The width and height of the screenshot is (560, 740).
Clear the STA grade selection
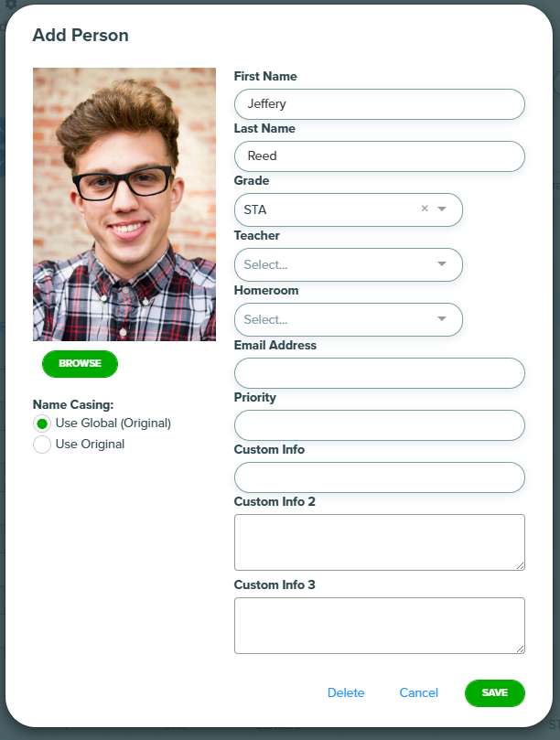(x=425, y=209)
